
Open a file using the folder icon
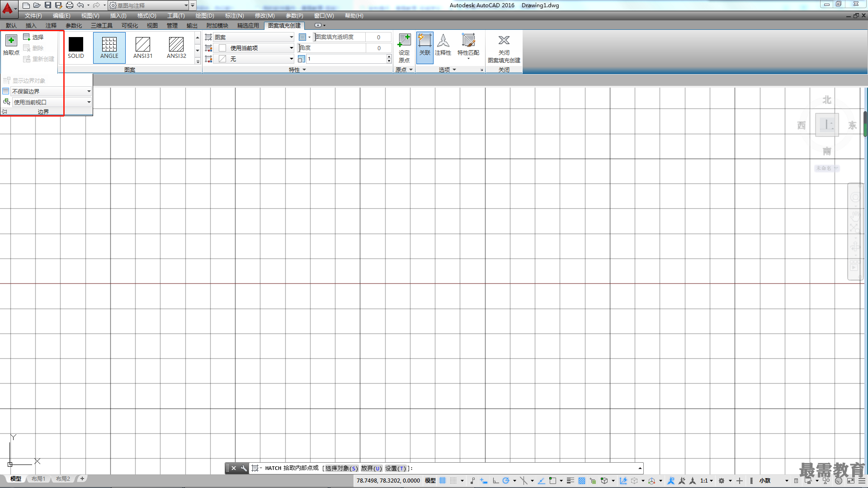pos(37,5)
